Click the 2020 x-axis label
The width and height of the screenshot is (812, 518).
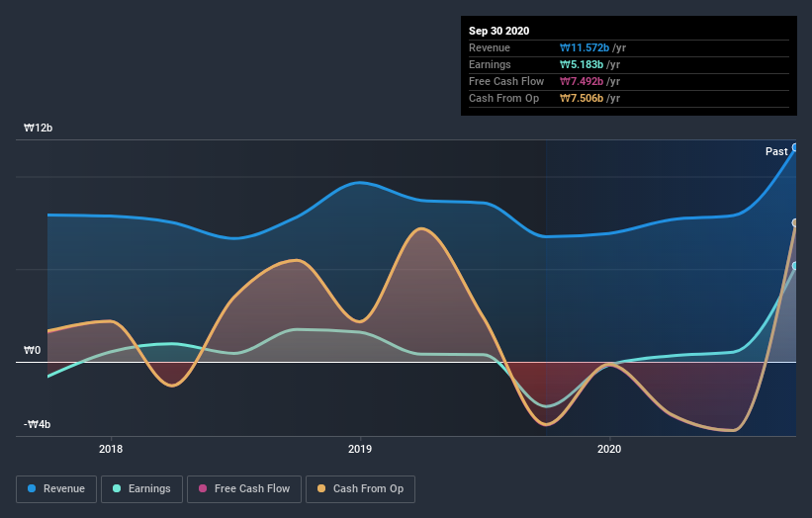(609, 449)
